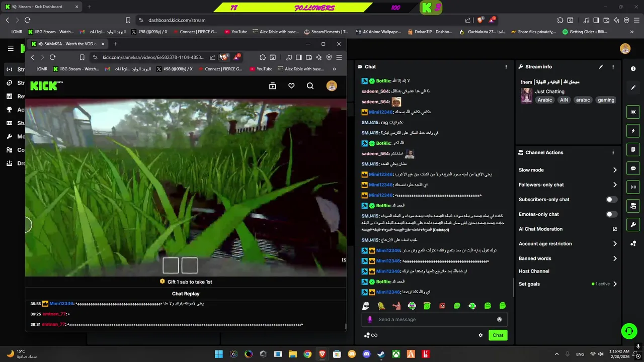The image size is (644, 362).
Task: Expand Account age restriction options
Action: coord(568,244)
